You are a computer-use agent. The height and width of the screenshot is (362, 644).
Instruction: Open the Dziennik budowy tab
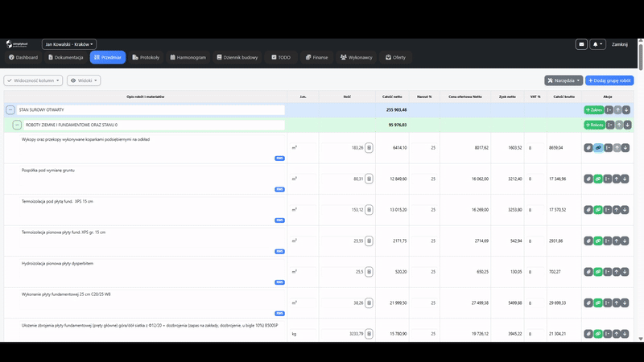(237, 57)
